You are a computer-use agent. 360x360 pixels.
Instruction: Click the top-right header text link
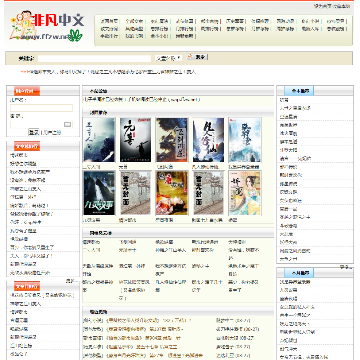[332, 6]
